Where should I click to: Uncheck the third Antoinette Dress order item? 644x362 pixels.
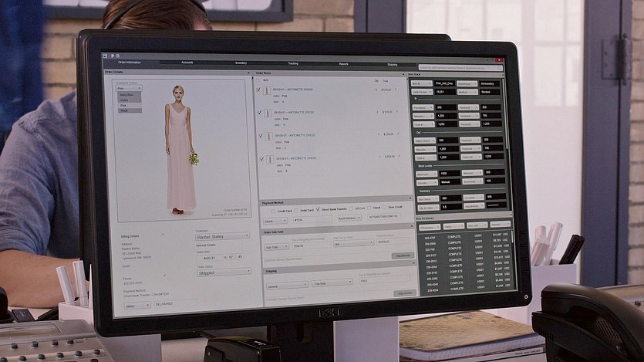[261, 135]
